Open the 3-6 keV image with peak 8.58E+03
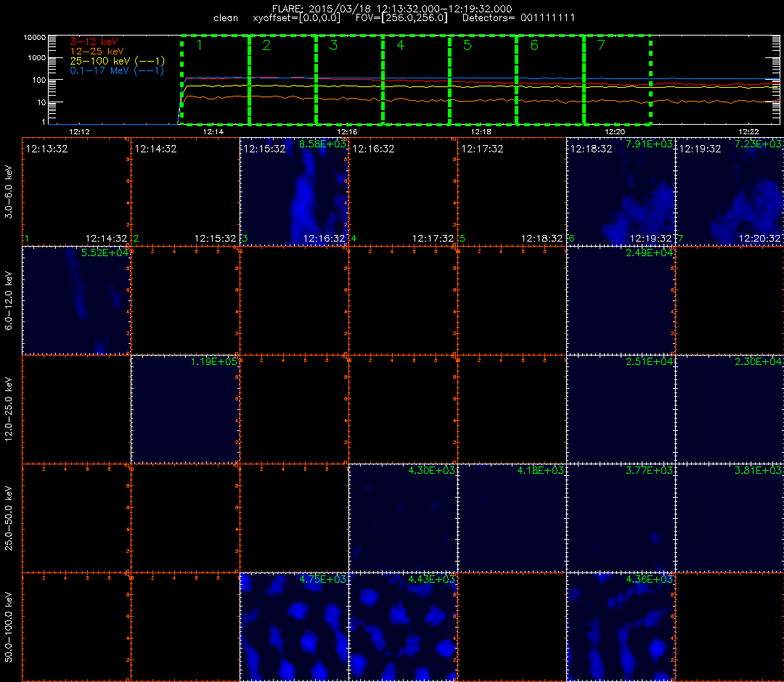The width and height of the screenshot is (784, 682). [x=294, y=192]
